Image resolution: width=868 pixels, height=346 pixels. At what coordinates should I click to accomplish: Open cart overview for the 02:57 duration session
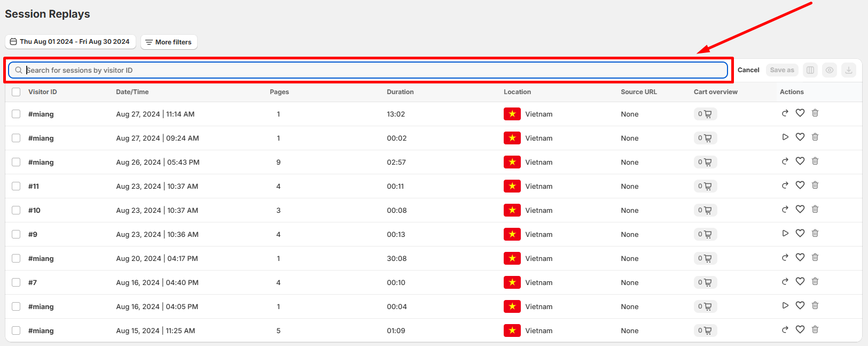coord(705,162)
